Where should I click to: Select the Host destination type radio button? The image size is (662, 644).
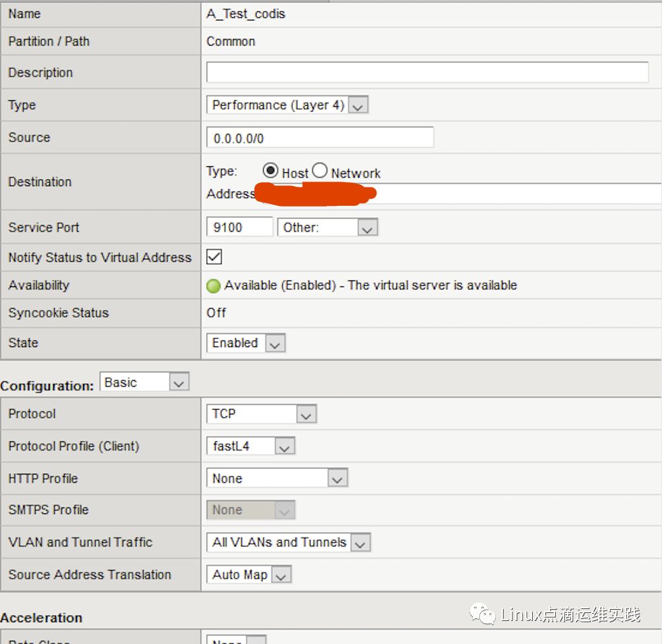point(270,171)
